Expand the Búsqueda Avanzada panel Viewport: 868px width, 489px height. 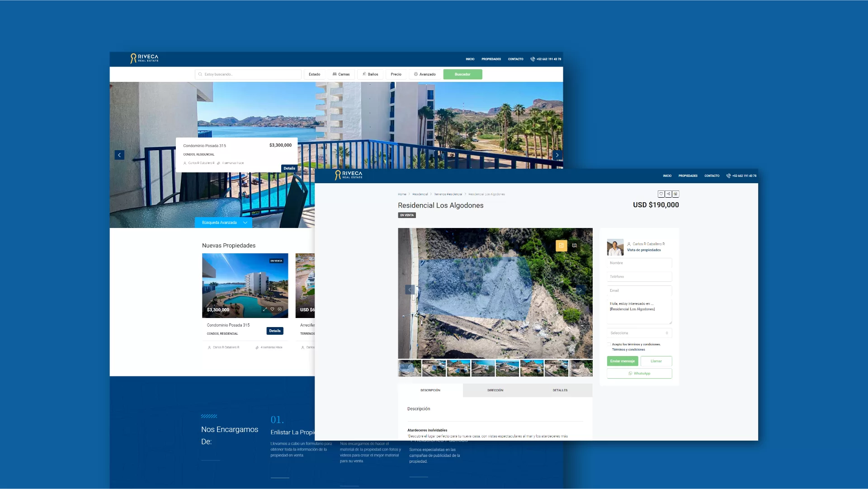click(x=224, y=223)
